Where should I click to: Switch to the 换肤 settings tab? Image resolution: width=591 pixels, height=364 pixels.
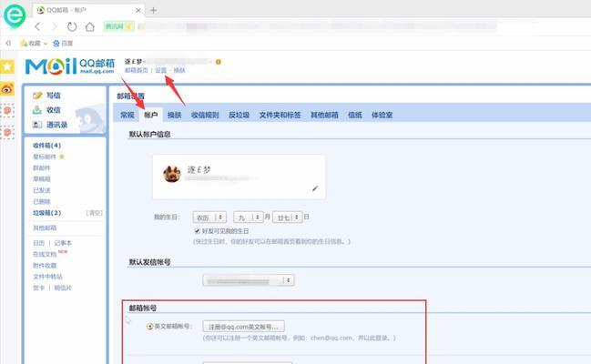pyautogui.click(x=174, y=115)
